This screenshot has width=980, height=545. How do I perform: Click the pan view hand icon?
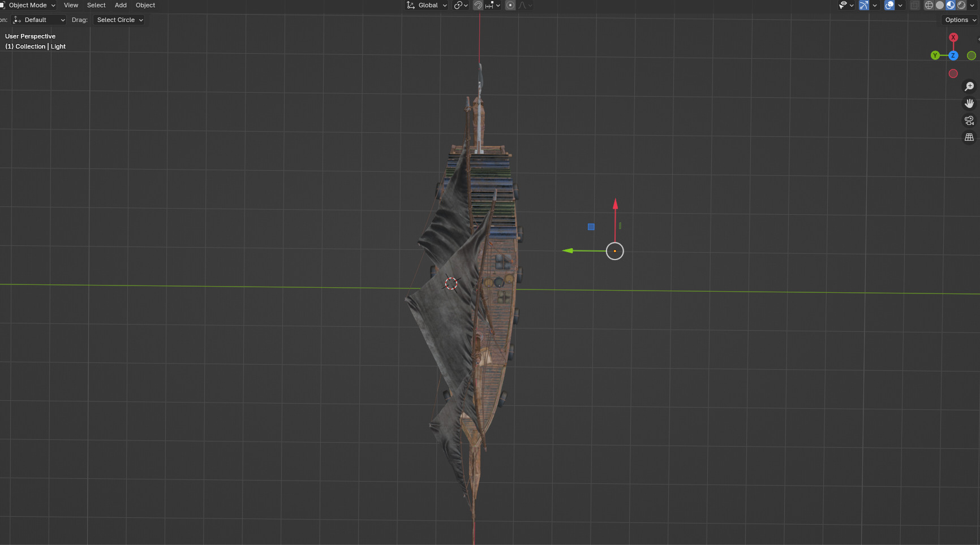[x=969, y=103]
